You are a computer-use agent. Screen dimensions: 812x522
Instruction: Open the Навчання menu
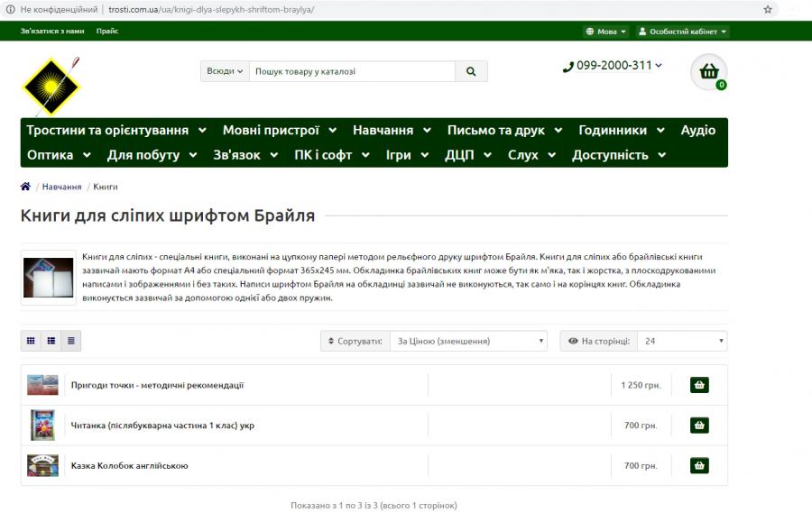click(391, 130)
